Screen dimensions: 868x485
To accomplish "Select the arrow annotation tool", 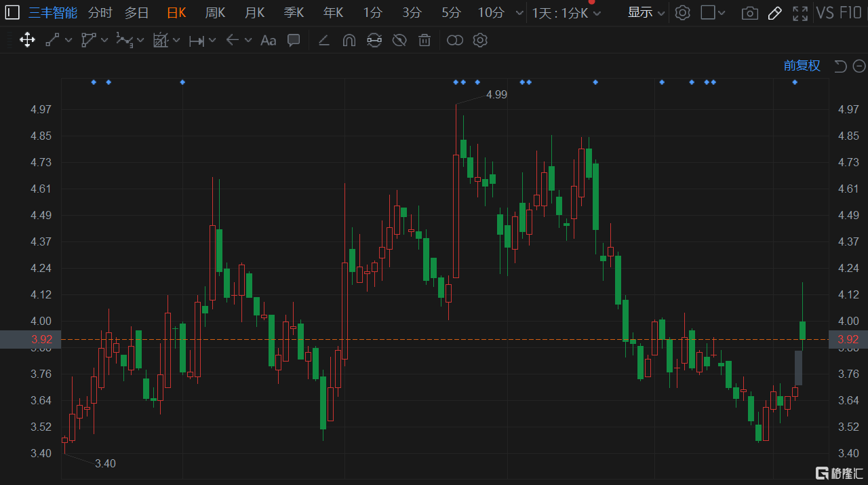I will tap(233, 40).
